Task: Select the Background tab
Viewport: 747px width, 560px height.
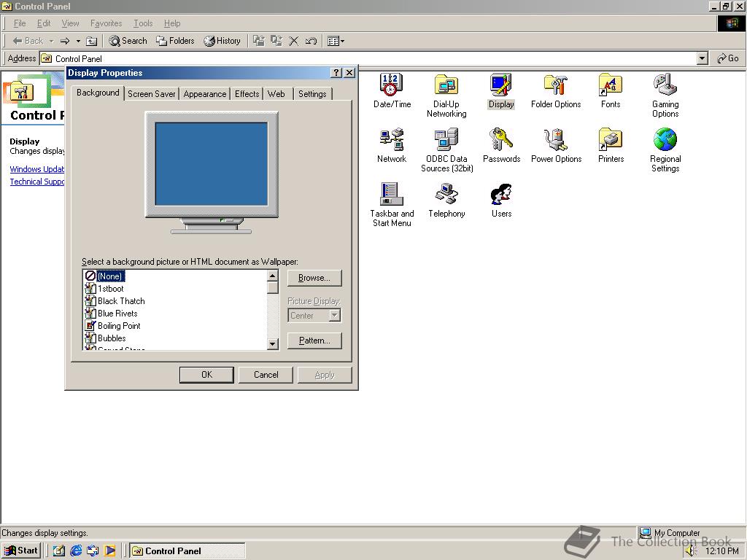Action: (98, 93)
